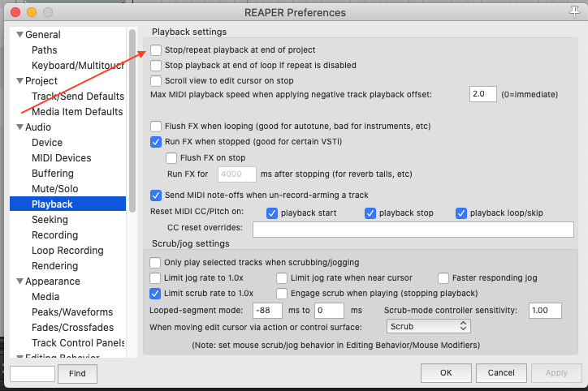Uncheck playback stop MIDI reset
The image size is (588, 391).
pyautogui.click(x=370, y=213)
